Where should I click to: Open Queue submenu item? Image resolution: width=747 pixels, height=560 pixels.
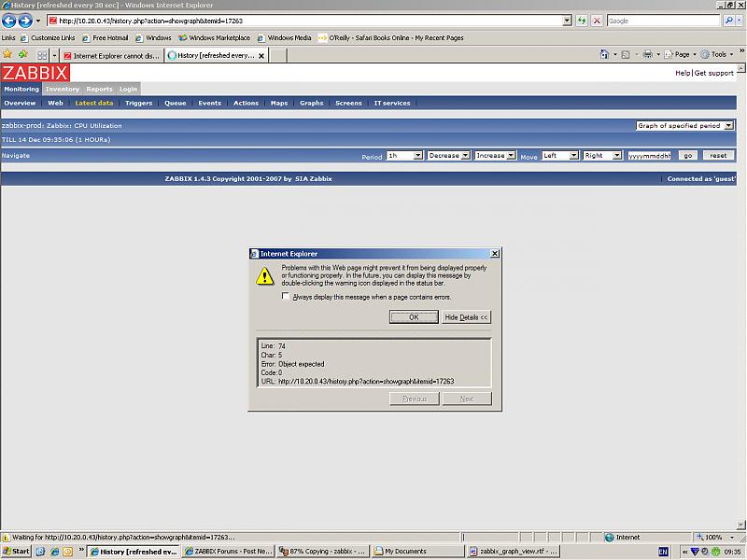pos(176,103)
